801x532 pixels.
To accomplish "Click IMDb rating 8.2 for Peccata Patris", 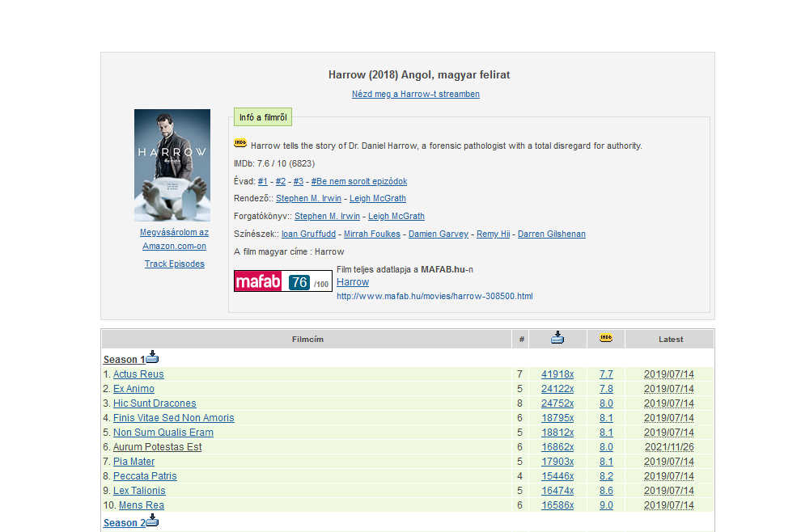I will click(606, 476).
